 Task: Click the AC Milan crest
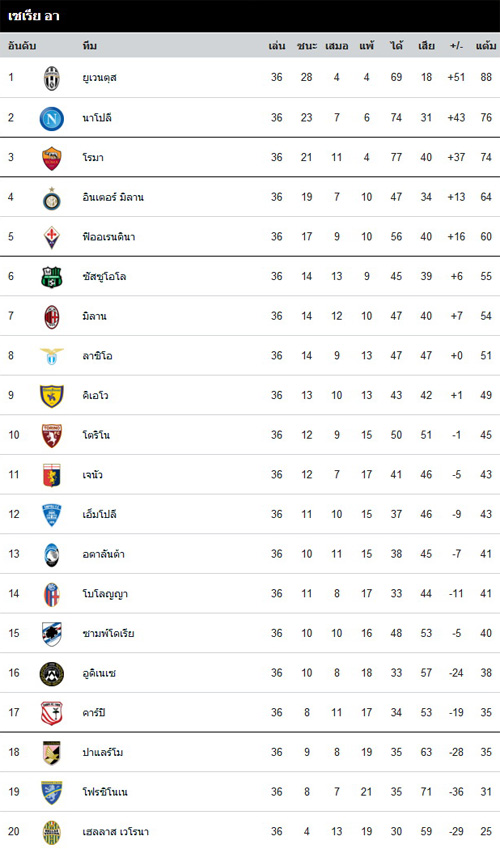pos(51,317)
